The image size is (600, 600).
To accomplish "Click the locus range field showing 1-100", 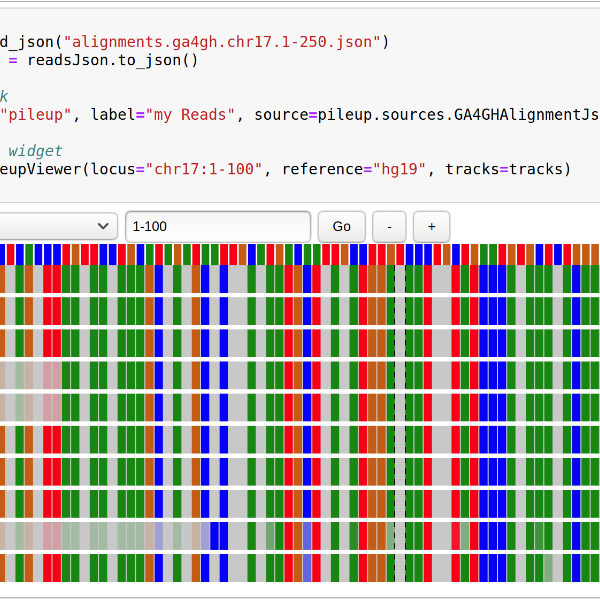I will (217, 227).
